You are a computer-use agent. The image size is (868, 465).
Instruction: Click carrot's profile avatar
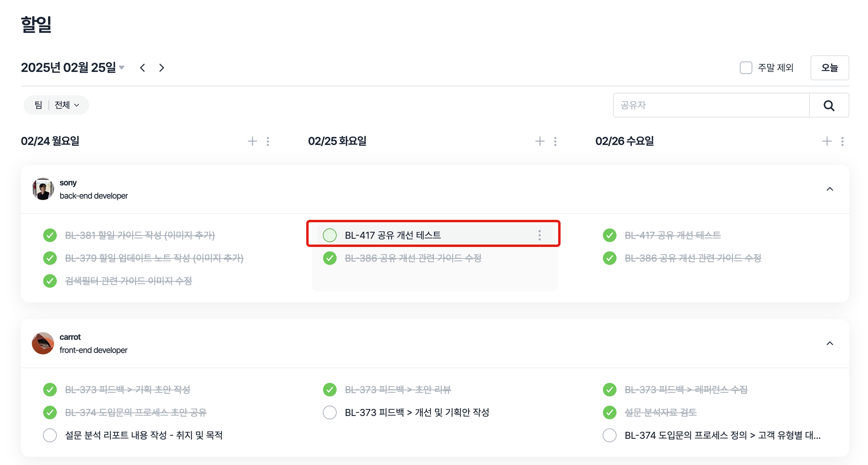click(x=43, y=343)
